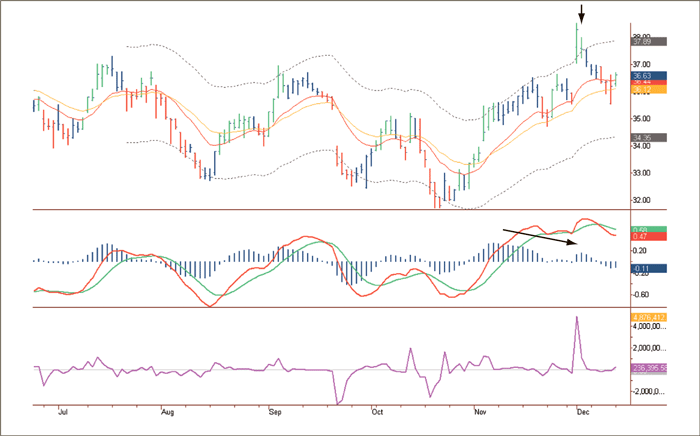Click the gray 34.35 lower band price tag
Viewport: 700px width, 436px height.
[643, 137]
